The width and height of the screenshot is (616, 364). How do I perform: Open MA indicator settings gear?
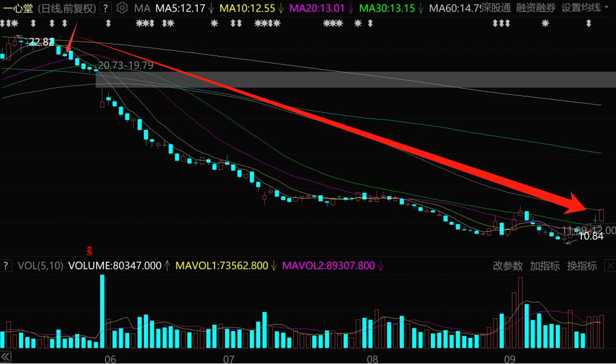click(122, 8)
